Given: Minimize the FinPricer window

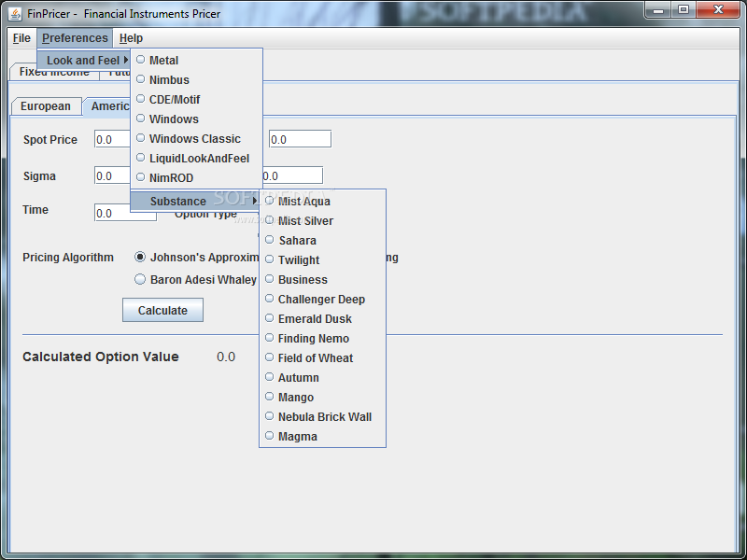Looking at the screenshot, I should point(658,9).
